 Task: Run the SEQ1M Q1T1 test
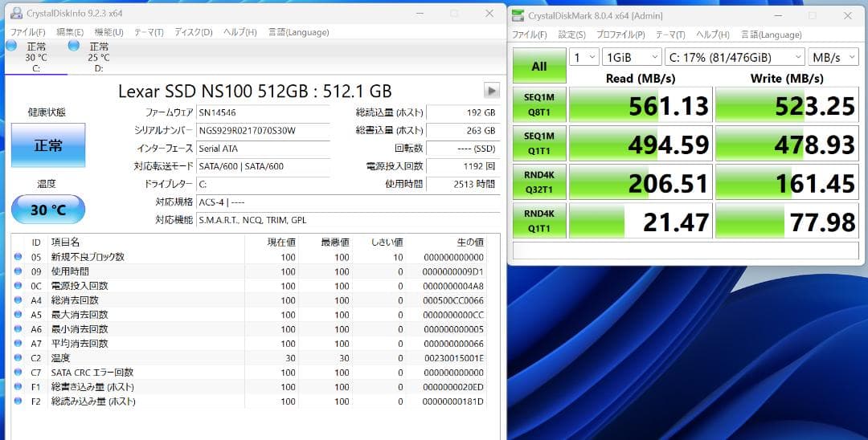[539, 144]
